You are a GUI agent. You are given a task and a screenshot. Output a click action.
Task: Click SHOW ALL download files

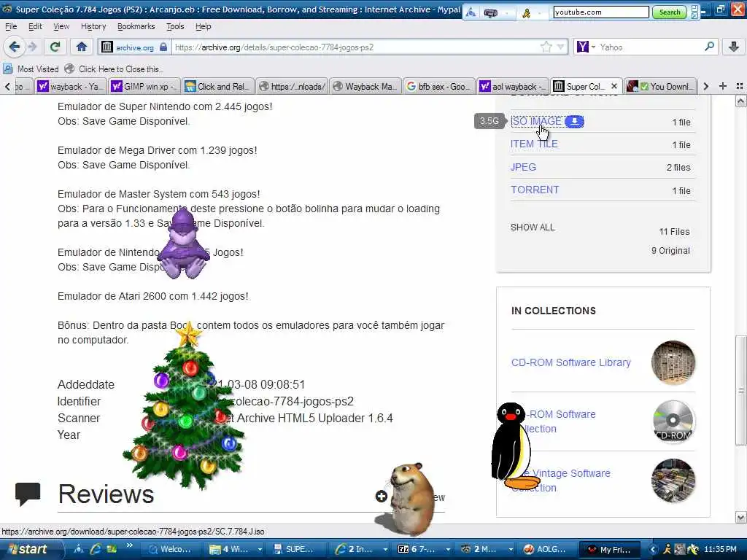[x=533, y=227]
